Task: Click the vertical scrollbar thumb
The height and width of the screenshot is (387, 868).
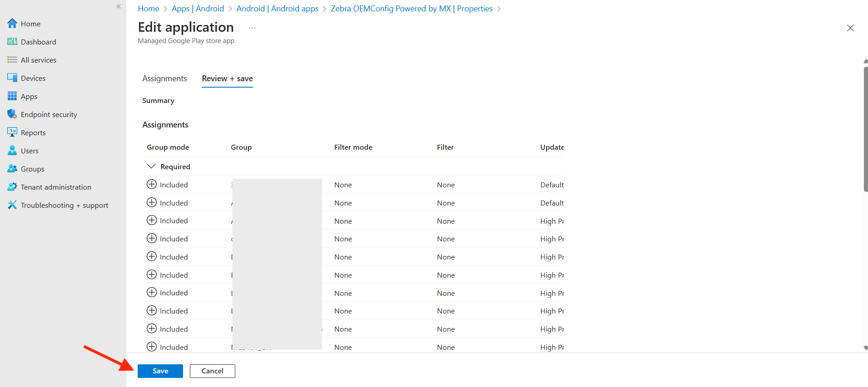Action: pyautogui.click(x=865, y=129)
